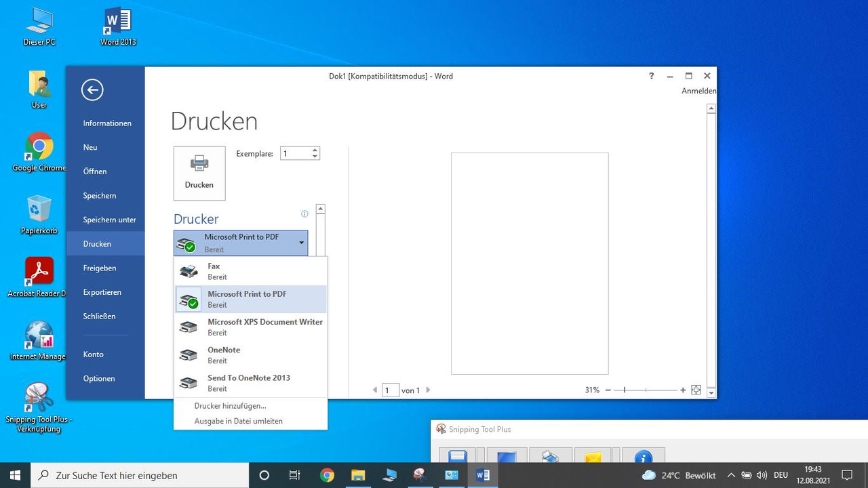The image size is (868, 488).
Task: Click the 31% zoom level label
Action: pyautogui.click(x=592, y=390)
